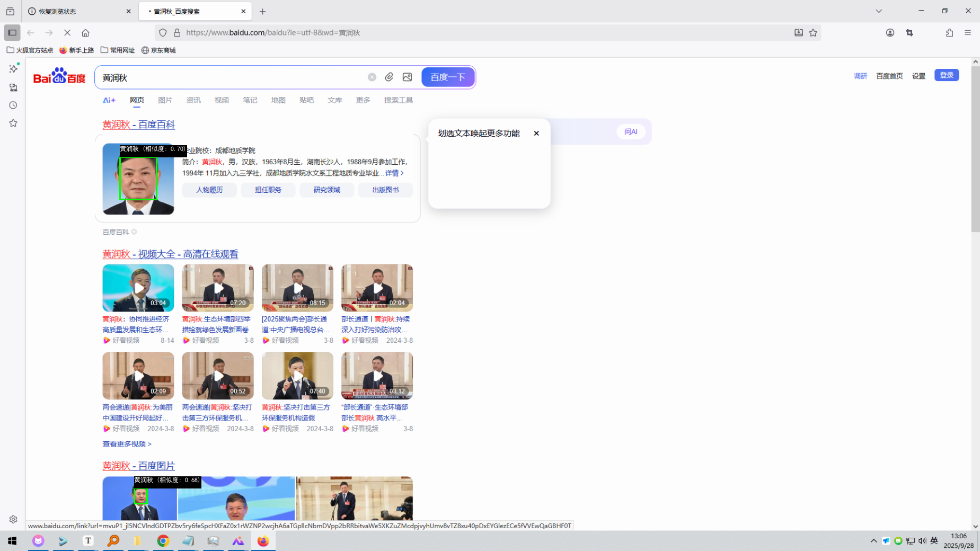Clear the search box text
980x551 pixels.
[x=372, y=77]
